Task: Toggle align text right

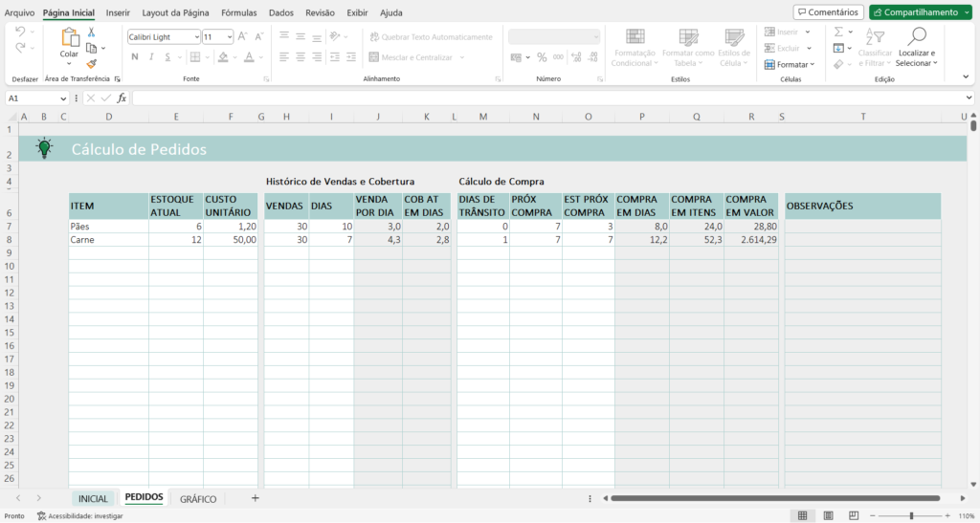Action: [317, 57]
